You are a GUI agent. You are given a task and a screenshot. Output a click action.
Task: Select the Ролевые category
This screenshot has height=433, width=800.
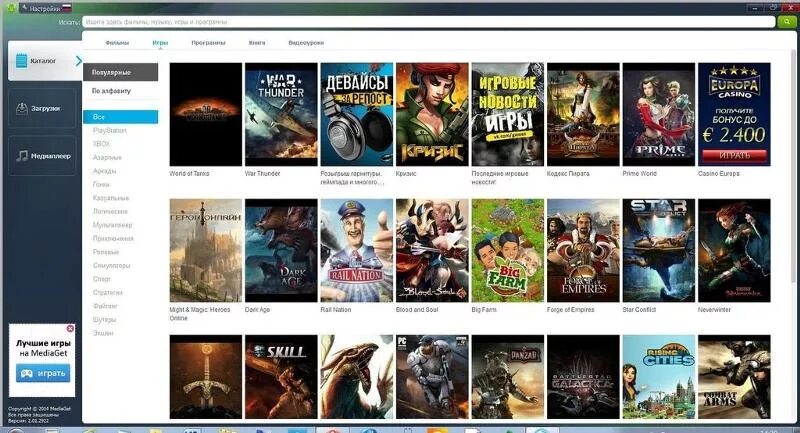[x=106, y=252]
